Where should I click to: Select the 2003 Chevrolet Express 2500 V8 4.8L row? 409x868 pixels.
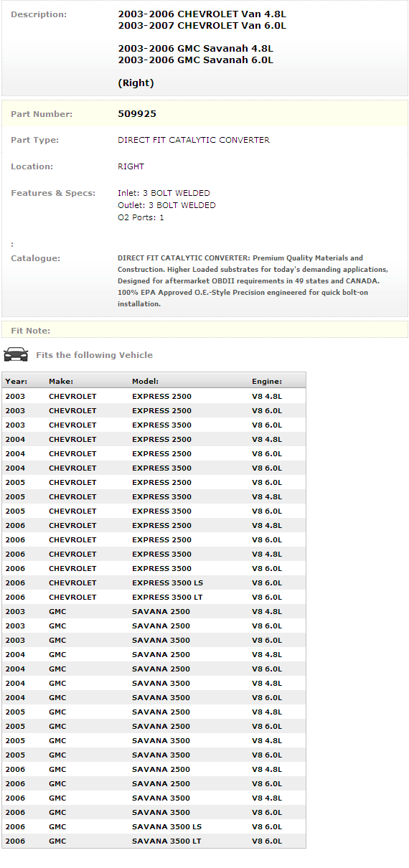[x=154, y=396]
